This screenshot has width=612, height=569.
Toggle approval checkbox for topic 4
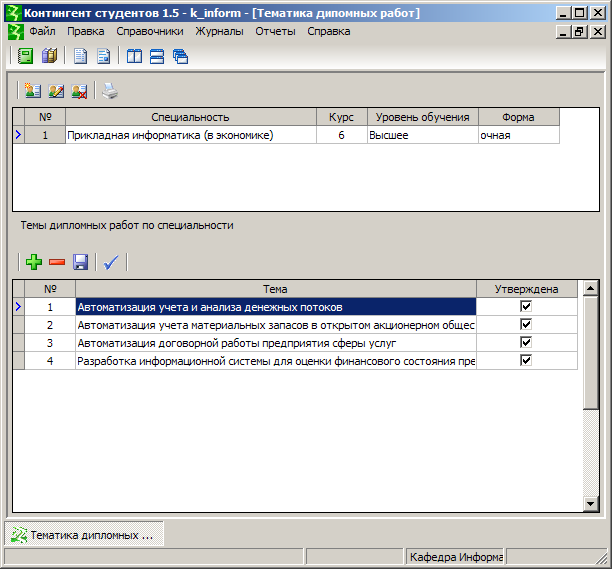pos(526,360)
